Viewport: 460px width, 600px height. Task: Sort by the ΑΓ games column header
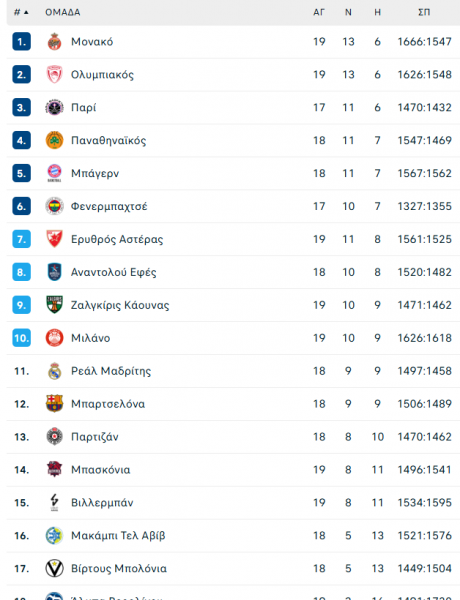pyautogui.click(x=319, y=12)
